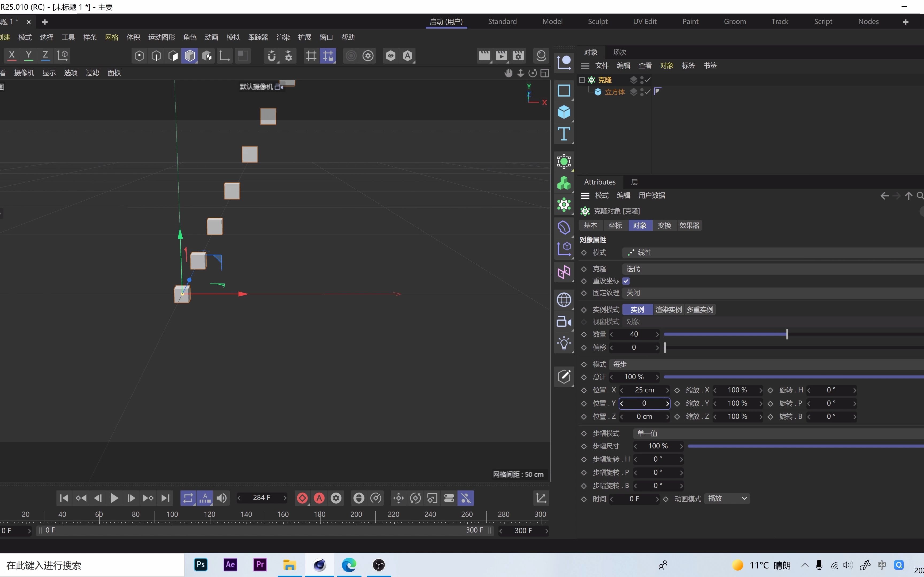Screen dimensions: 924x577
Task: Toggle the enable checkmark of 克隆 object
Action: [x=648, y=80]
